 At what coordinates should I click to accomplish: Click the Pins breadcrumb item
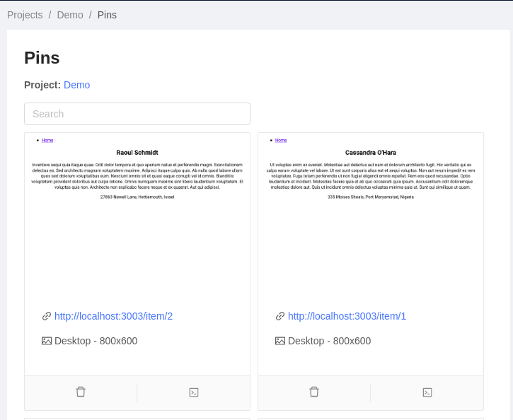pyautogui.click(x=107, y=15)
